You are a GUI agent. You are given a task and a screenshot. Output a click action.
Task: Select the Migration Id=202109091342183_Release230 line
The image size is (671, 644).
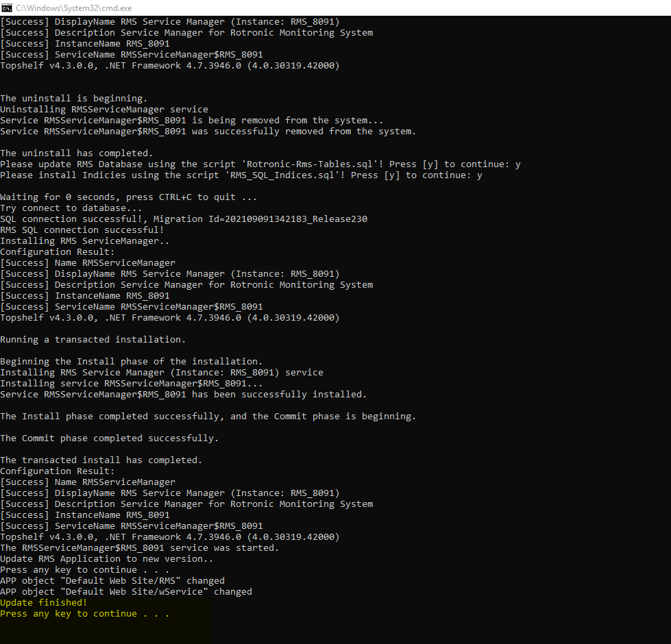(184, 219)
